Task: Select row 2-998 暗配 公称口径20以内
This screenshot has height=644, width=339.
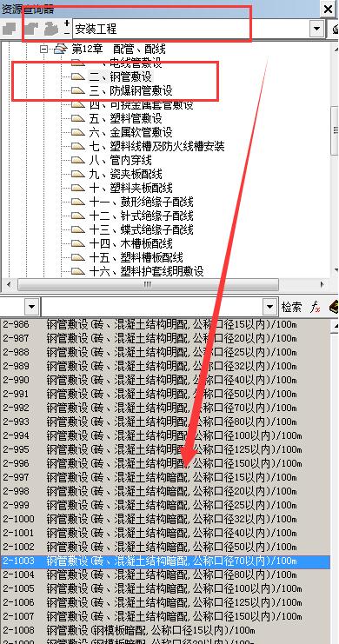Action: (165, 491)
